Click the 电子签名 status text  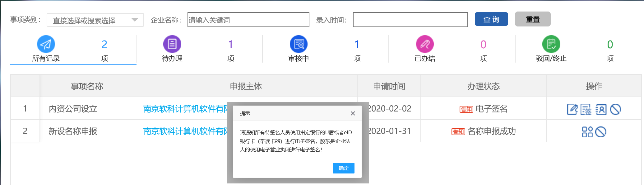click(x=492, y=109)
